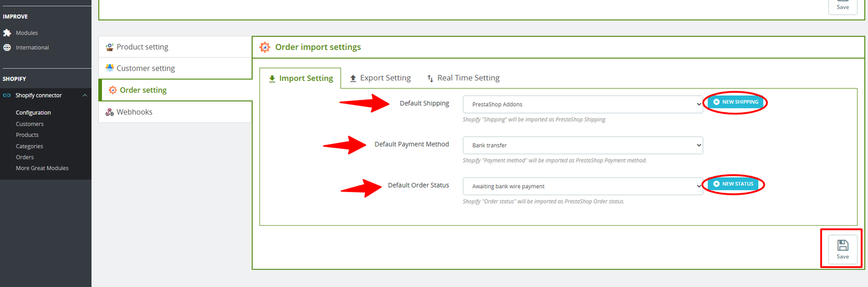Switch to Export Setting tab

(x=380, y=78)
